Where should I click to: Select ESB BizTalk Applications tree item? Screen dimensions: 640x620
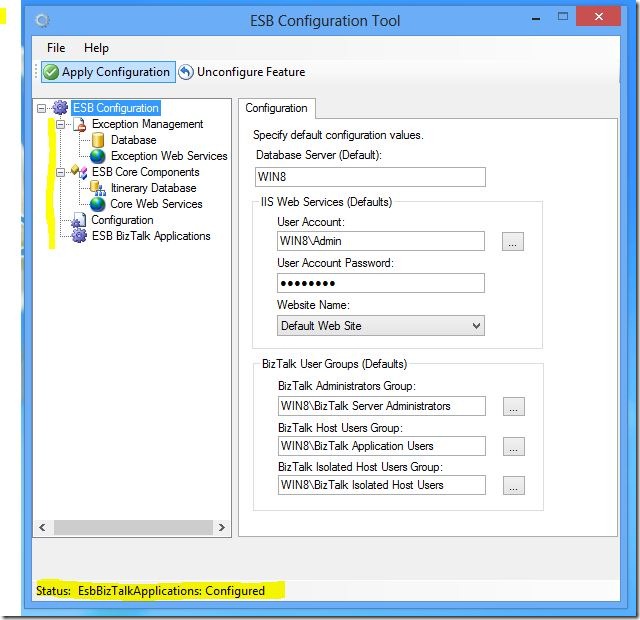[x=151, y=236]
